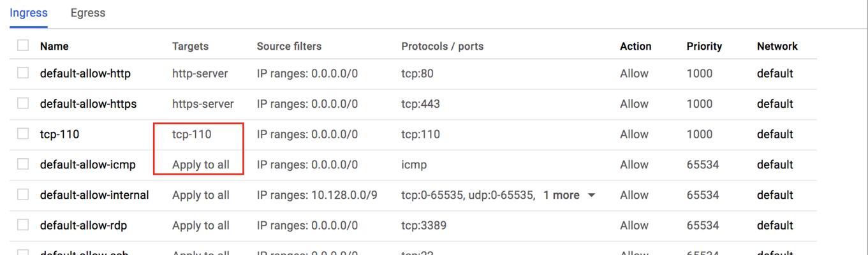Switch to the Egress tab
The image size is (868, 255).
[88, 13]
